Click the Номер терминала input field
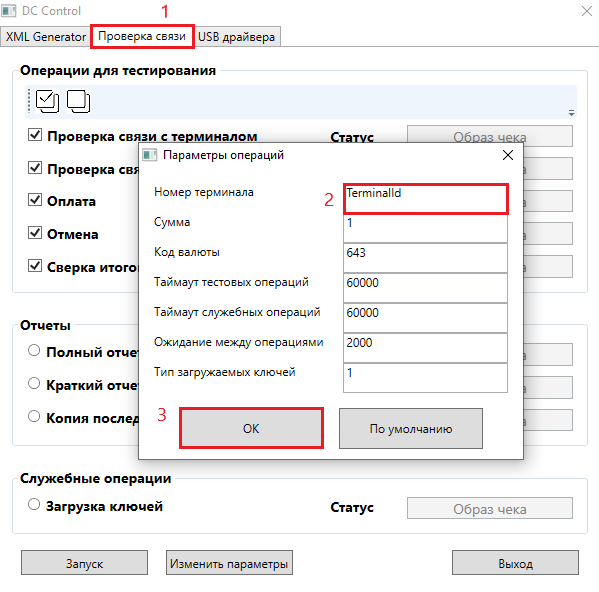Image resolution: width=599 pixels, height=592 pixels. 426,199
